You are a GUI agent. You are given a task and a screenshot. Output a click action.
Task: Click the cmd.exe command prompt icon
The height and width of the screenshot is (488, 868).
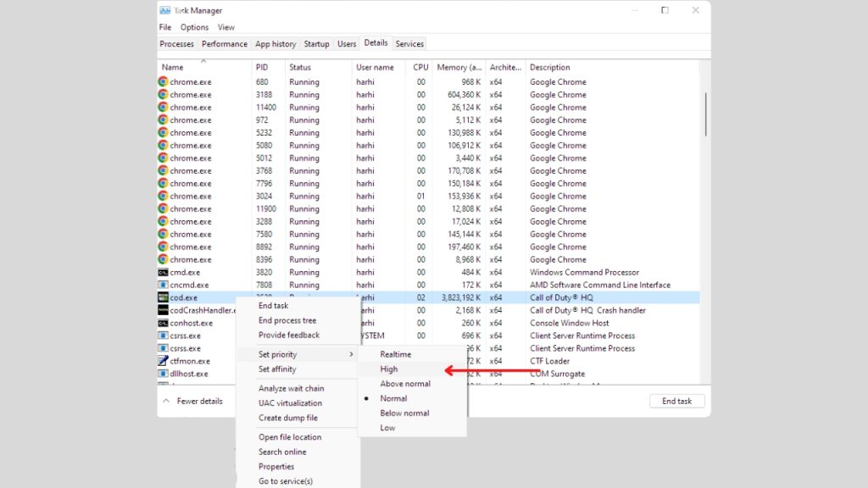(163, 273)
